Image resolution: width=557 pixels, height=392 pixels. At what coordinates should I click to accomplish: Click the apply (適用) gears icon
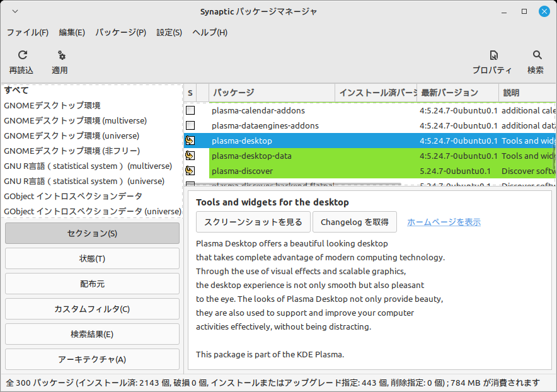pyautogui.click(x=61, y=55)
